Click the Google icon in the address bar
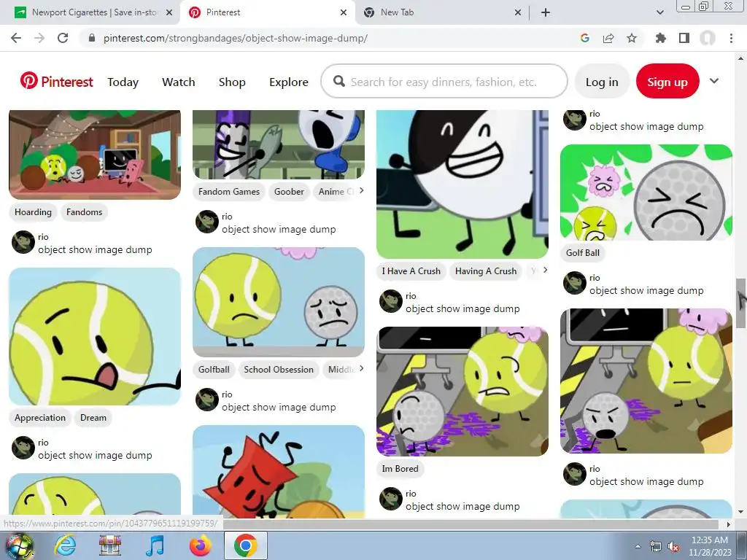 click(x=585, y=38)
